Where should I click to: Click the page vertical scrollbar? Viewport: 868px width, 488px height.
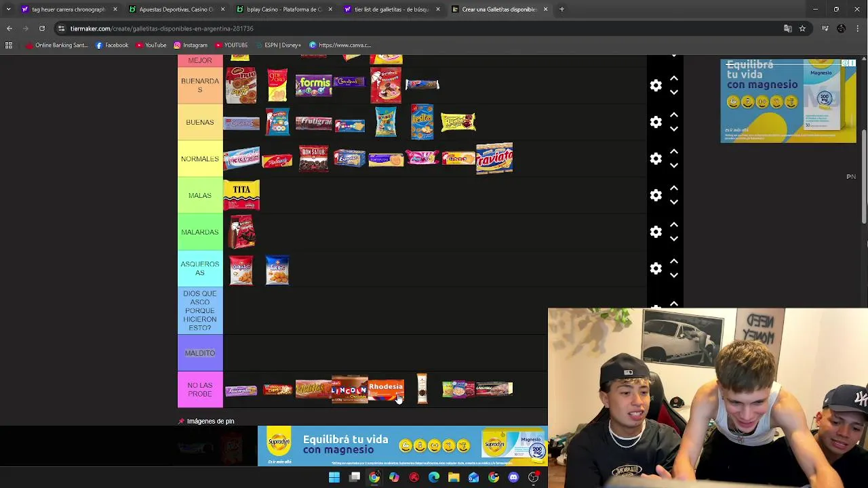click(864, 176)
